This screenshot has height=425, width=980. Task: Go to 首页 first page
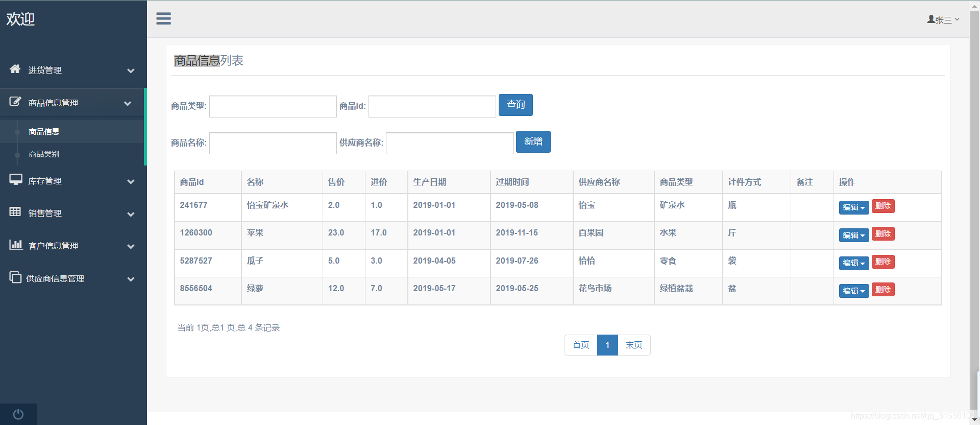coord(581,345)
